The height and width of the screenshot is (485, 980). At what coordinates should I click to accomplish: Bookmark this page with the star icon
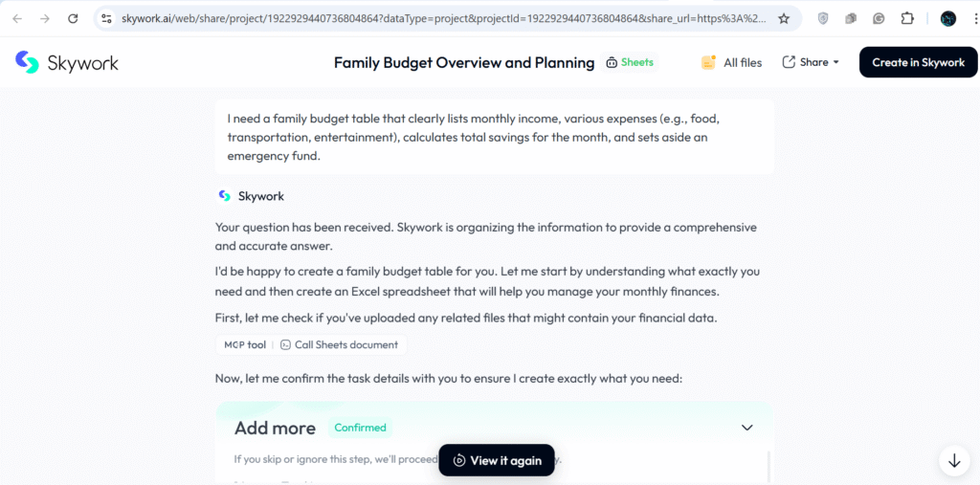coord(784,18)
